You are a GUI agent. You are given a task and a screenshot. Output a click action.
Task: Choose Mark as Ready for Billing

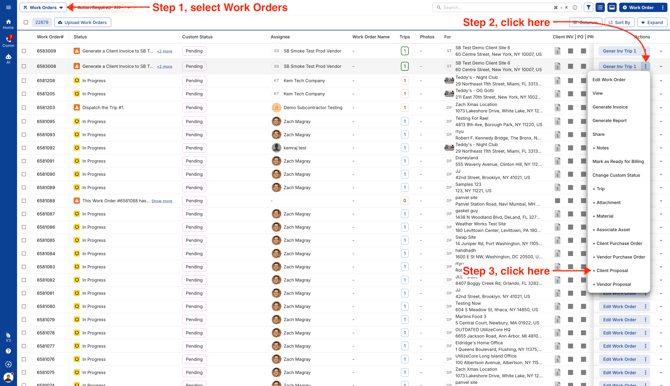click(618, 162)
